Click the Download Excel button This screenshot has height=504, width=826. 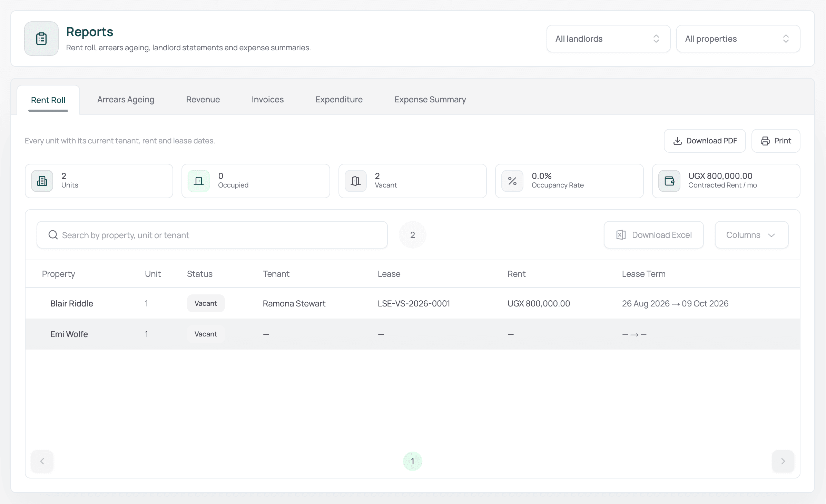point(653,235)
